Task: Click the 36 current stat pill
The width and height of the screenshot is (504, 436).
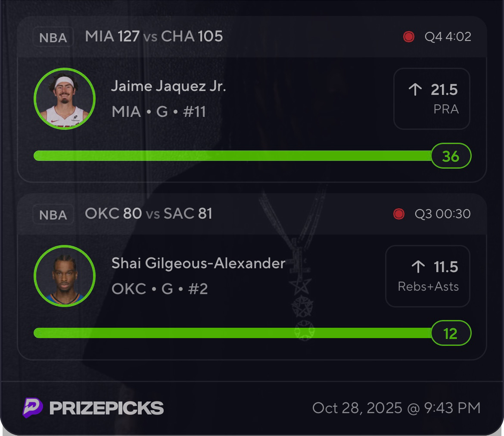Action: (451, 156)
